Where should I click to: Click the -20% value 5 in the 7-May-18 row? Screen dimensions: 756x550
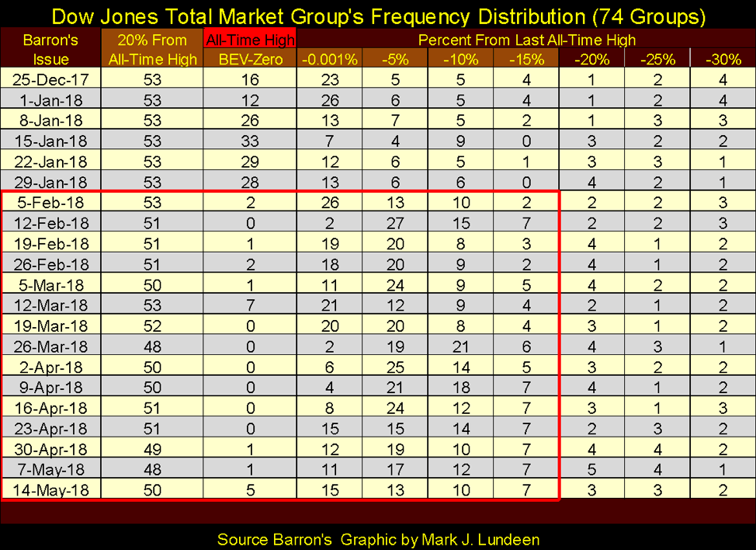click(592, 469)
